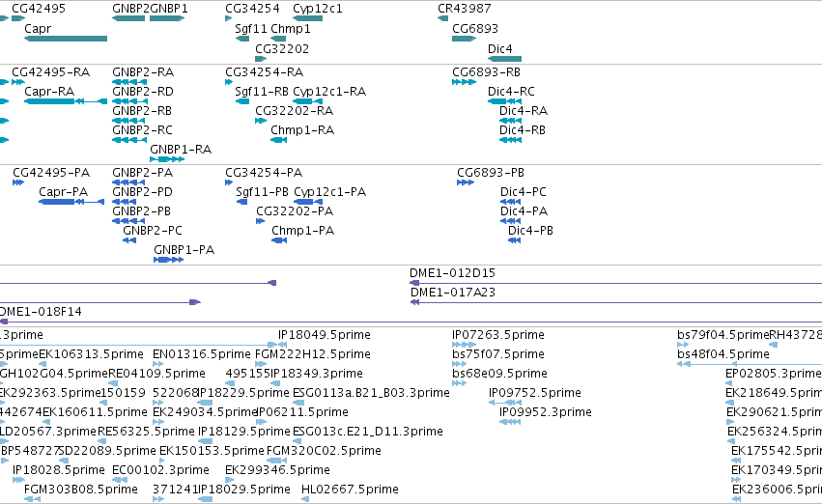
Task: Select the DME1-017A23 BAC clone label
Action: tap(453, 293)
